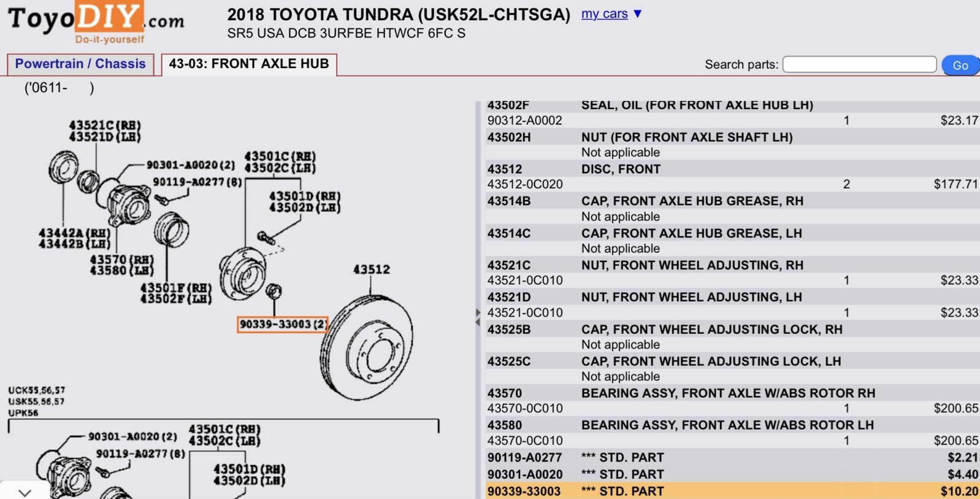Viewport: 980px width, 499px height.
Task: Select the 90301-A0020 STD. PART row
Action: pos(733,474)
